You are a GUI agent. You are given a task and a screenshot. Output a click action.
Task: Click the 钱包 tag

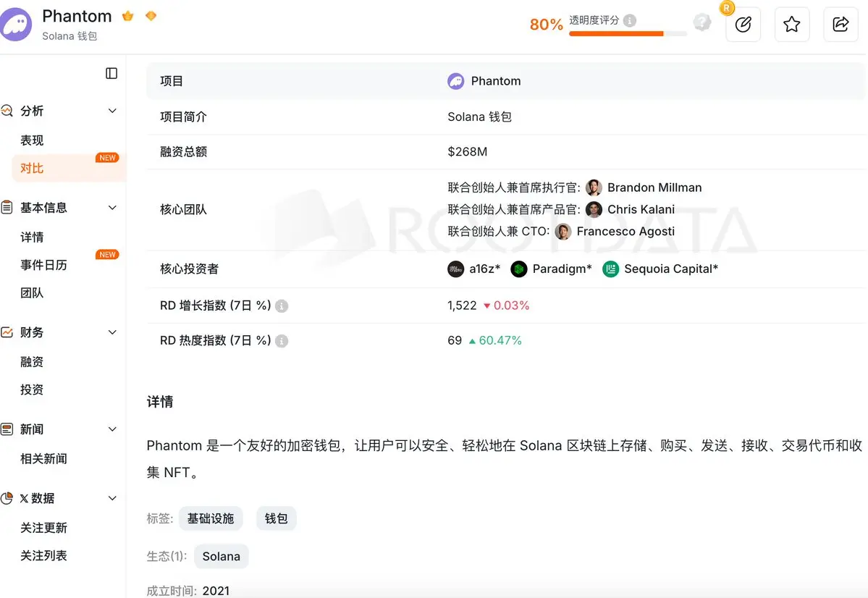coord(277,519)
